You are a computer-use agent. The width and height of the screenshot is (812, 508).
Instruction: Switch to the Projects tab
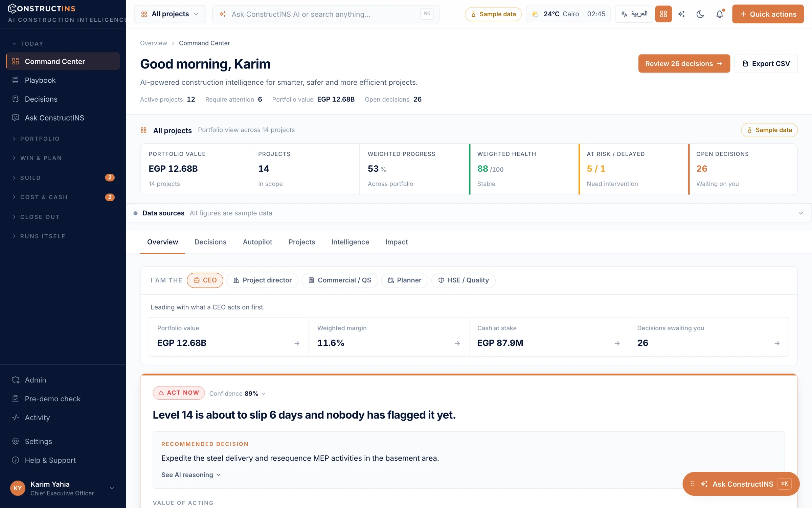301,242
